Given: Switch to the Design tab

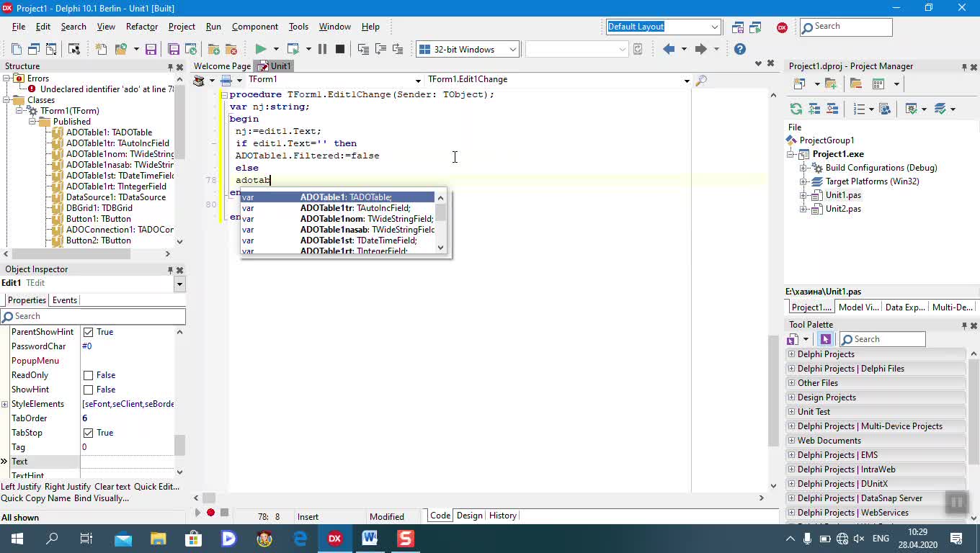Looking at the screenshot, I should pos(469,516).
